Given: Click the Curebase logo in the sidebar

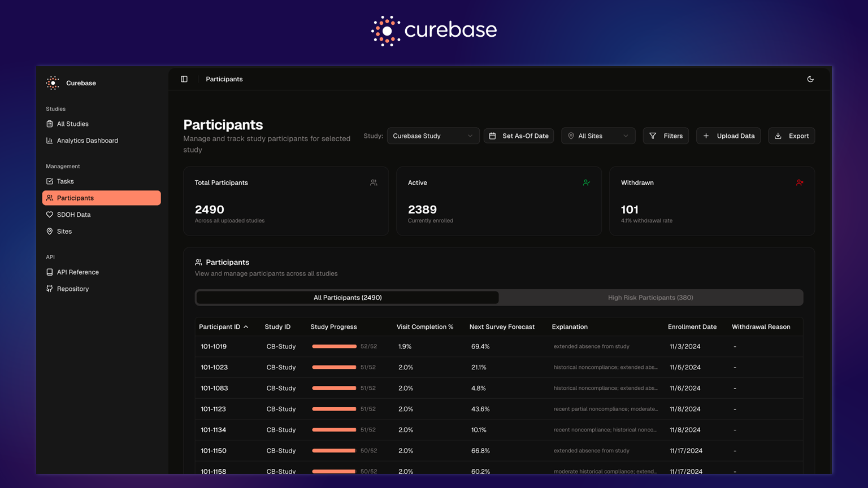Looking at the screenshot, I should (53, 83).
